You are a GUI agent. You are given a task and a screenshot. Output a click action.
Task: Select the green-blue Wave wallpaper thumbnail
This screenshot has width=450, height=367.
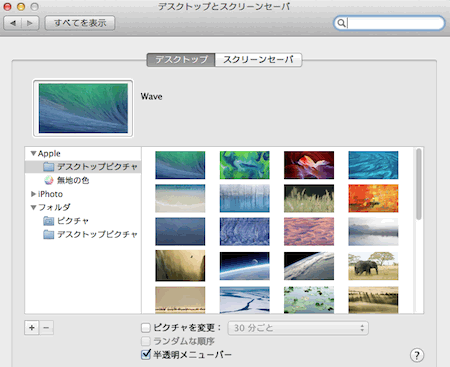pyautogui.click(x=180, y=165)
